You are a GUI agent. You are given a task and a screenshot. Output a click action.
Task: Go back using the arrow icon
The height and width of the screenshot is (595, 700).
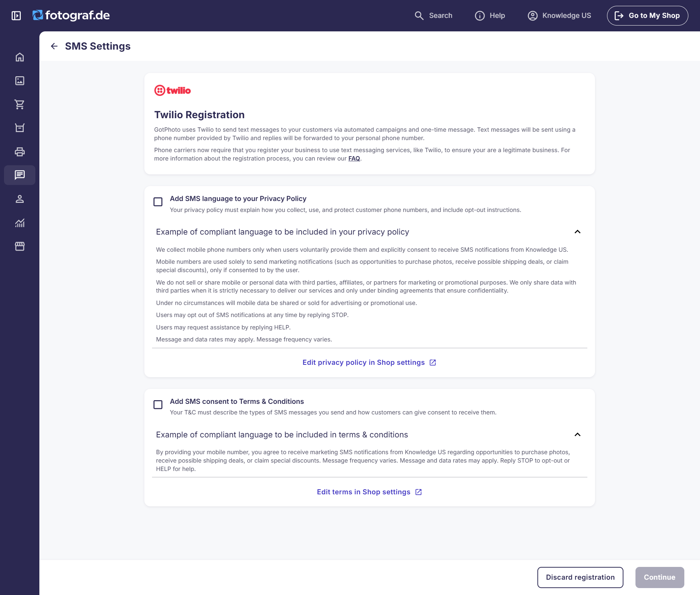click(x=54, y=46)
